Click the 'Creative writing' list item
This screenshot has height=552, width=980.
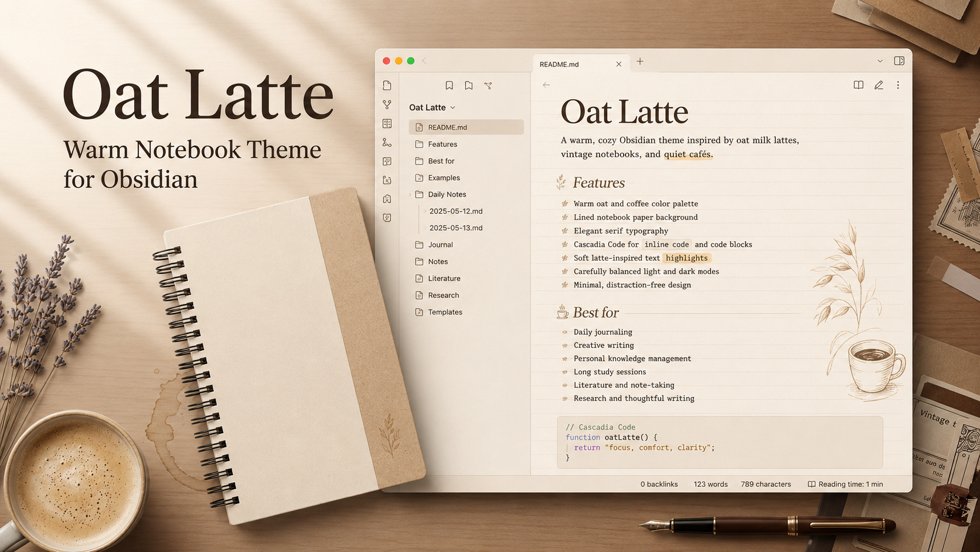(604, 346)
